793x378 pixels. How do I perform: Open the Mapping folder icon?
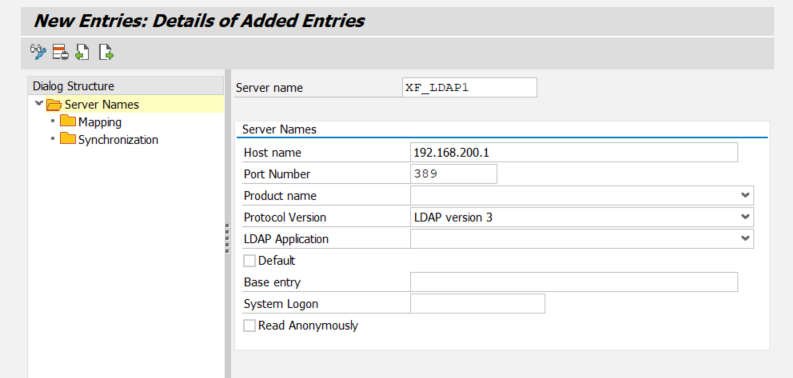(x=68, y=121)
